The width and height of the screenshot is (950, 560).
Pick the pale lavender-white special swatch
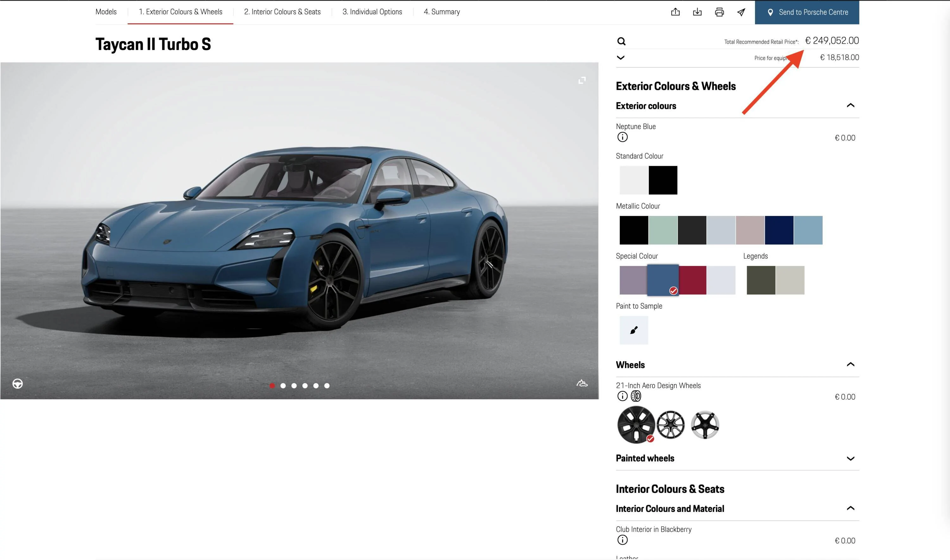click(x=721, y=280)
